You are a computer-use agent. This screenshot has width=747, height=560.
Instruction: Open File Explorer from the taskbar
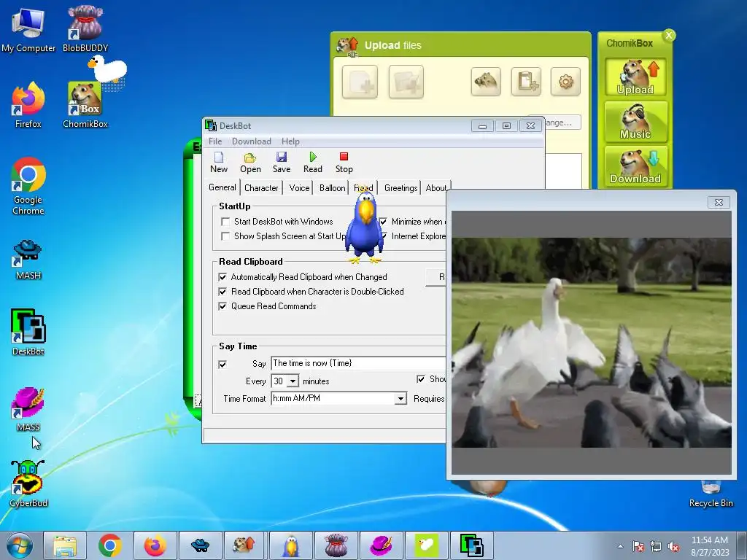tap(65, 545)
